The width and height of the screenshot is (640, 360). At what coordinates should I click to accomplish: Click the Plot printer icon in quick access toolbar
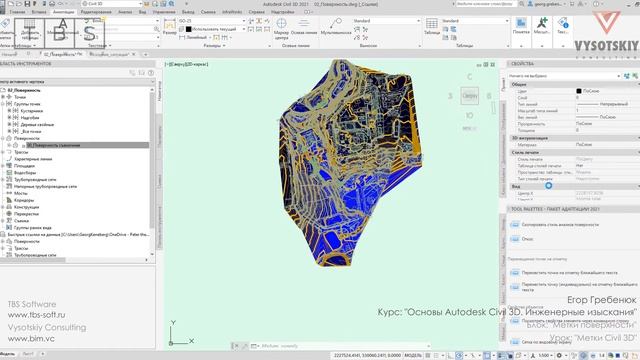coord(52,4)
